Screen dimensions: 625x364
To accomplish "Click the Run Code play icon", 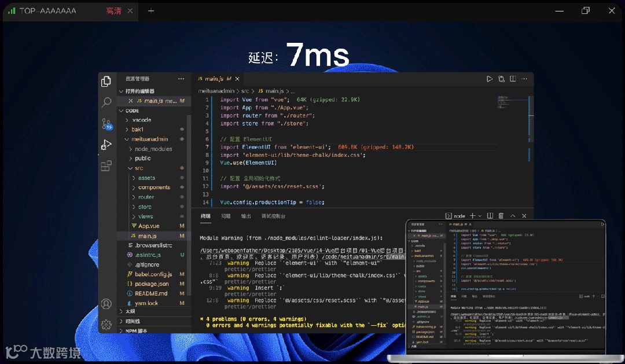I will point(490,79).
